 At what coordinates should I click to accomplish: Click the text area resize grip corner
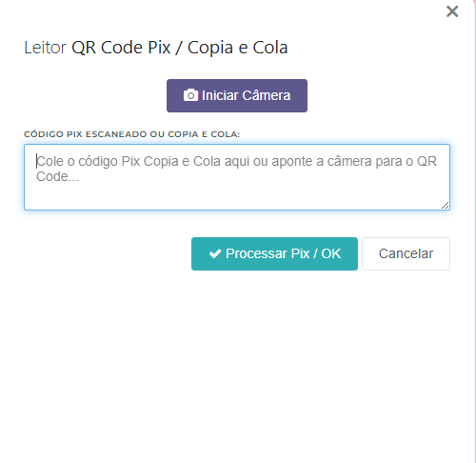click(445, 206)
